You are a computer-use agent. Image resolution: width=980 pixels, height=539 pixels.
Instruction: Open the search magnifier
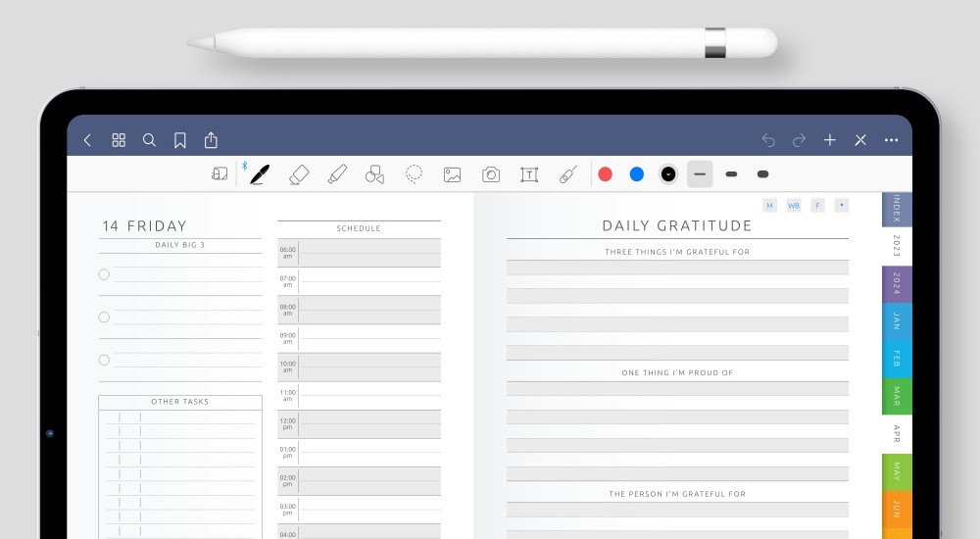[x=149, y=140]
